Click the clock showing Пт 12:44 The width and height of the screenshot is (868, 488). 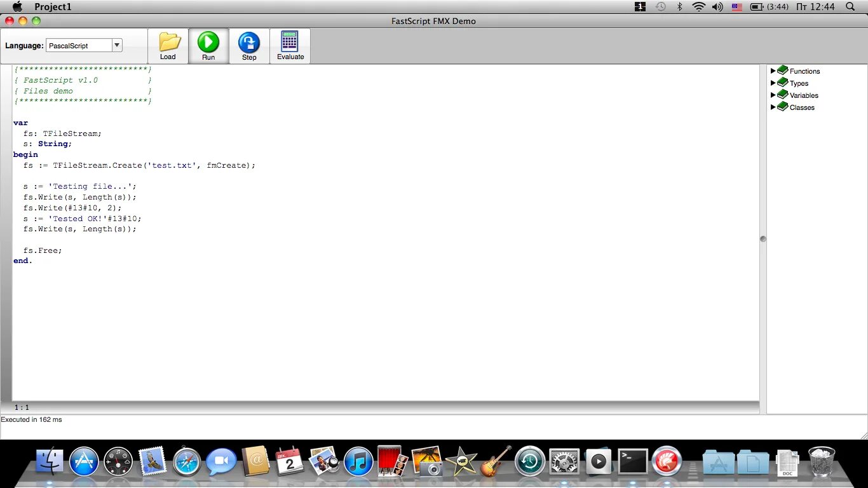pyautogui.click(x=815, y=6)
